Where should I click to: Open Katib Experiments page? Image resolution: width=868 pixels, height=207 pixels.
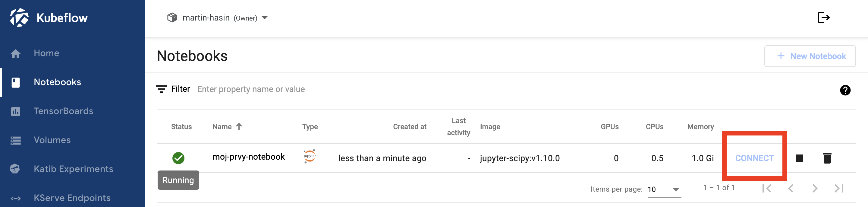click(74, 169)
